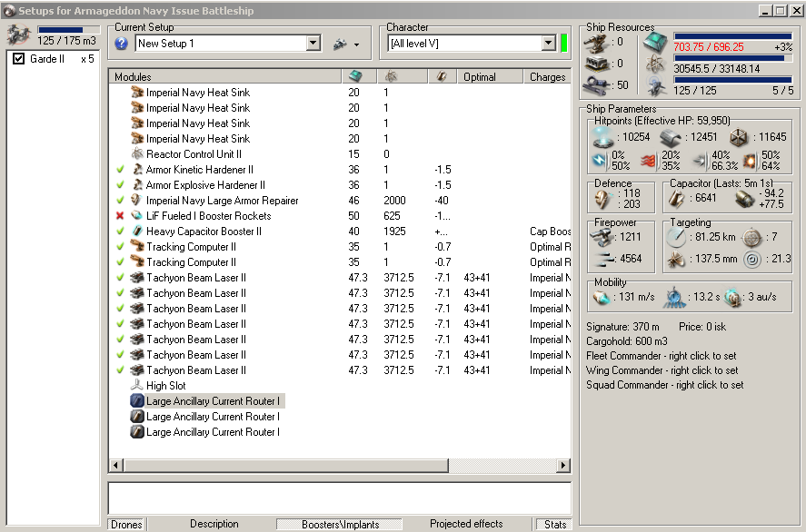The height and width of the screenshot is (532, 806).
Task: Click the help question mark icon
Action: 122,44
